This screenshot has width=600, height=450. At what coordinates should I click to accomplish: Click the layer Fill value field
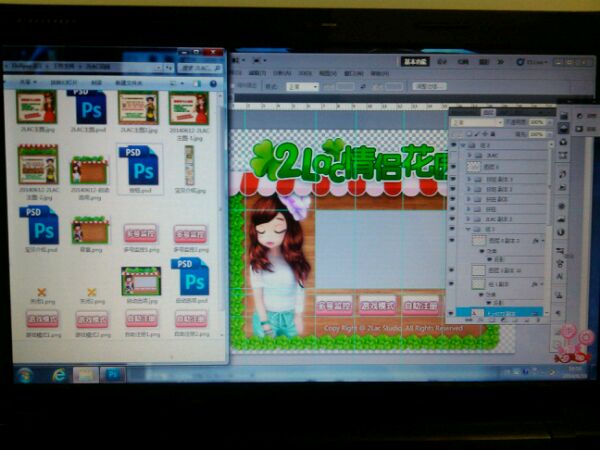tap(537, 134)
